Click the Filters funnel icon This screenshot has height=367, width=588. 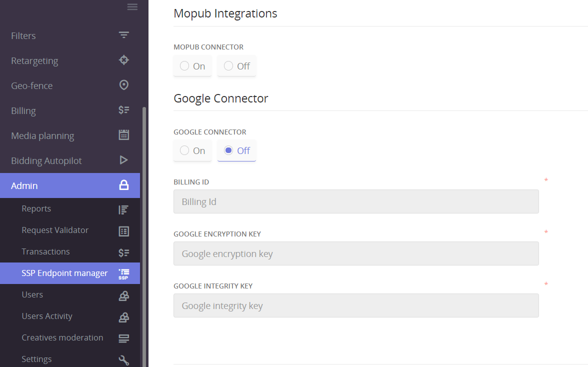click(124, 35)
